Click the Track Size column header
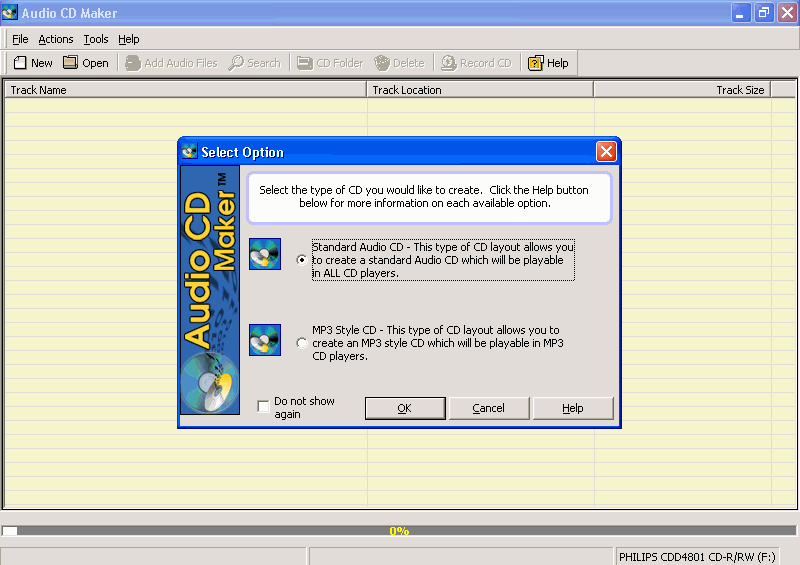800x565 pixels. (x=682, y=90)
